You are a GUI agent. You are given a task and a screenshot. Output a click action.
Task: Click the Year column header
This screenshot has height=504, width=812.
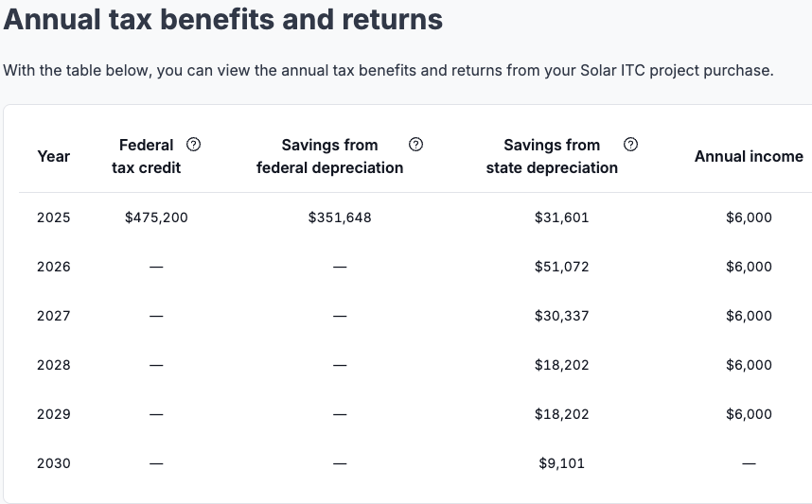pyautogui.click(x=54, y=156)
